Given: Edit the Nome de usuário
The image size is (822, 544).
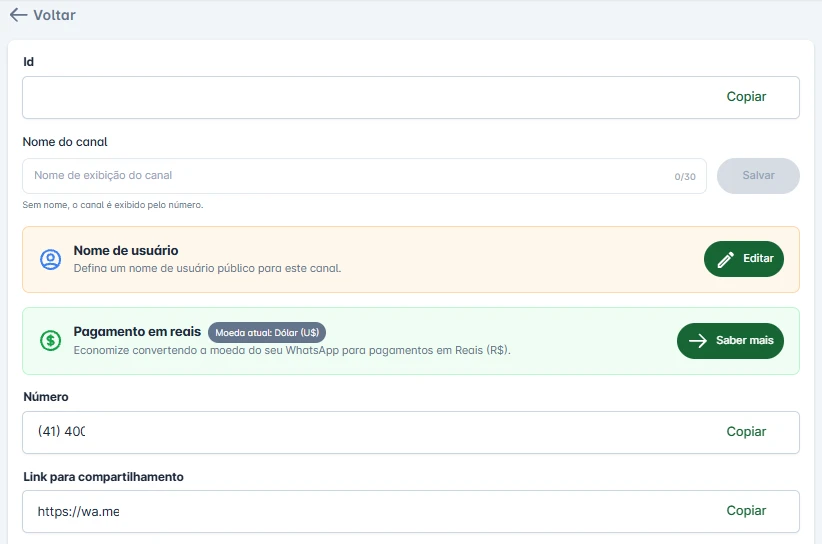Looking at the screenshot, I should [743, 258].
